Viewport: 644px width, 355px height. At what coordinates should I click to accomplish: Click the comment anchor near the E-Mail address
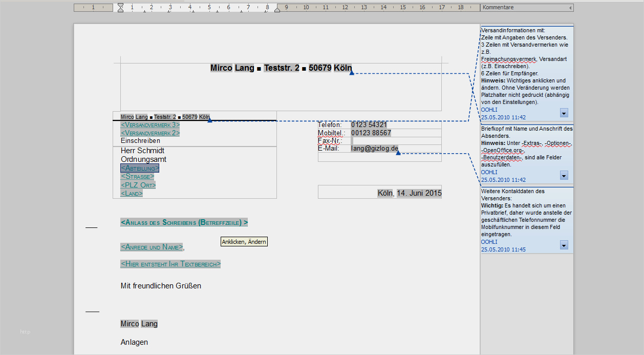click(398, 153)
